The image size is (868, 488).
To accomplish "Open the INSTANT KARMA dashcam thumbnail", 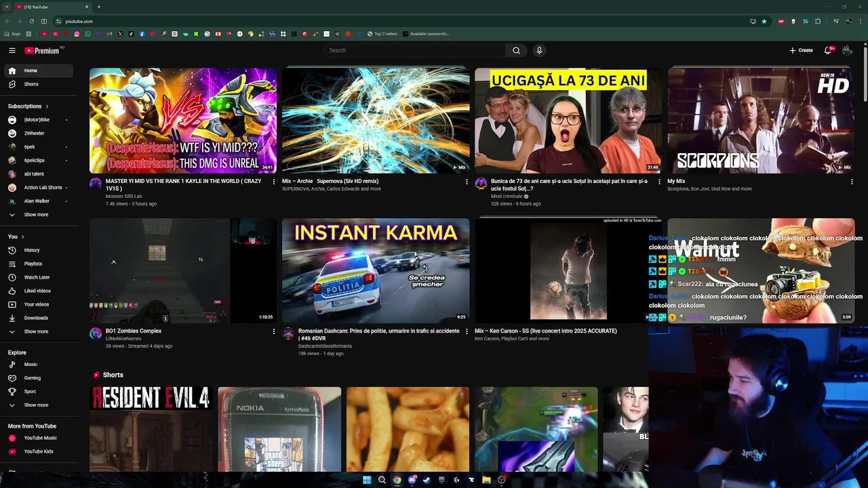I will (x=376, y=270).
